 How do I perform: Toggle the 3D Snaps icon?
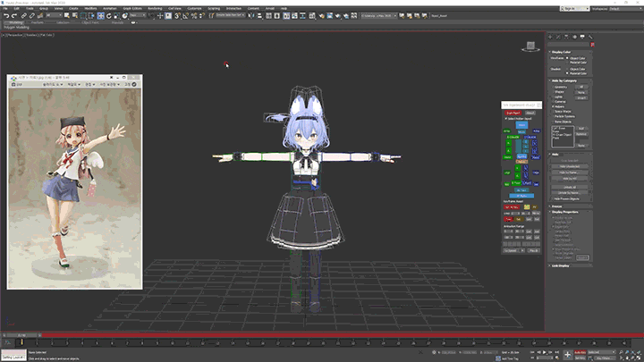177,15
